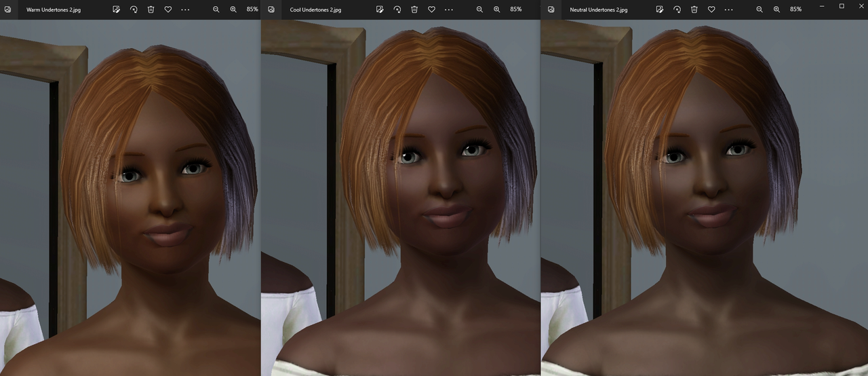Delete the Warm Undertones 2.jpg image
The image size is (868, 376).
click(151, 10)
